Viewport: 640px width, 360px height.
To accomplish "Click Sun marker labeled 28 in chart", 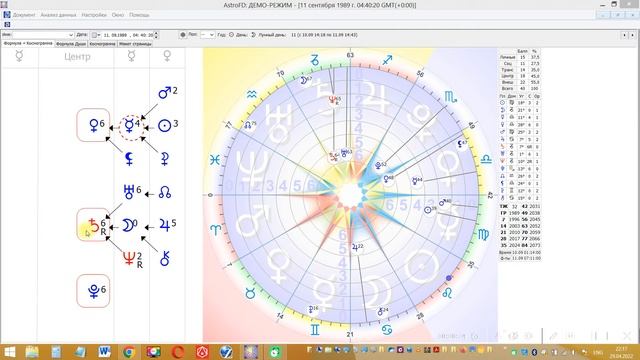I will (430, 210).
